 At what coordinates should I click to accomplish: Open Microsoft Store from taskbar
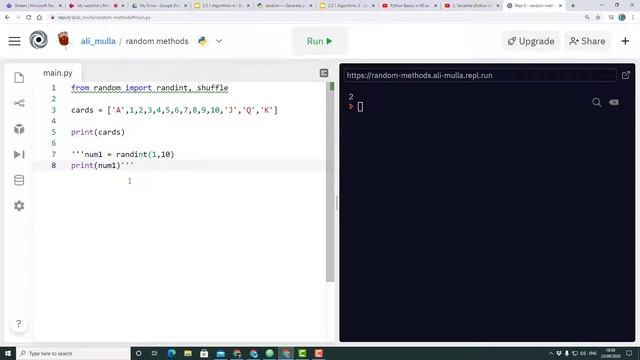(204, 353)
